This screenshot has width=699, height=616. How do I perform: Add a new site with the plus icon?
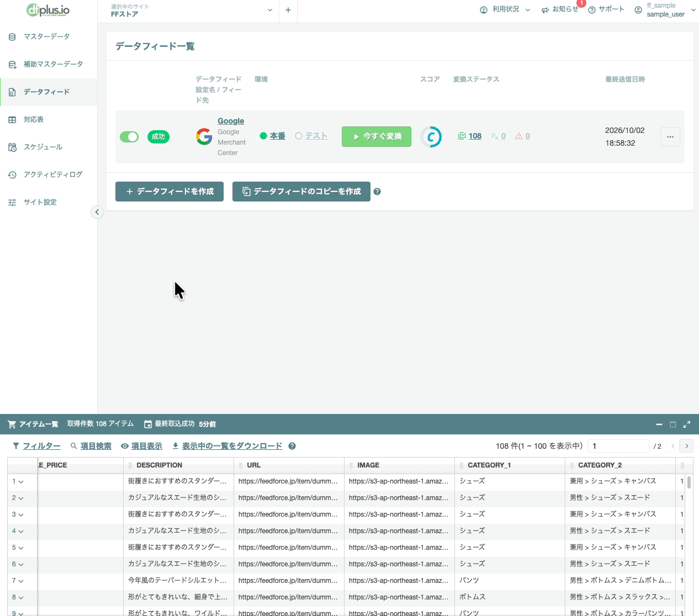pos(288,10)
